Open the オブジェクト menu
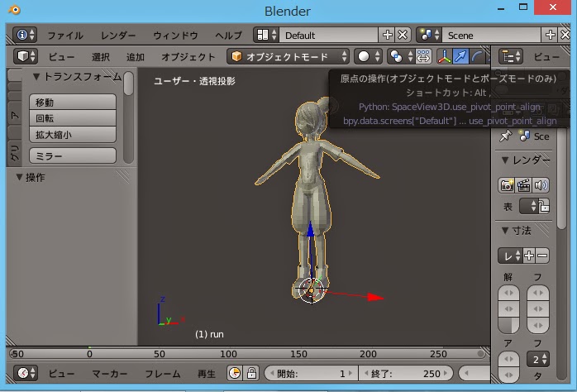The image size is (577, 392). coord(188,57)
